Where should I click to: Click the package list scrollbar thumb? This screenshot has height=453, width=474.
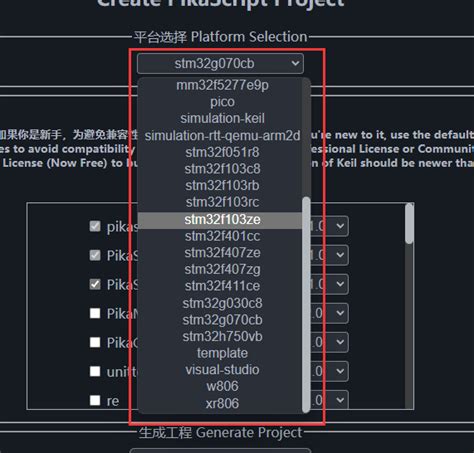click(x=409, y=223)
